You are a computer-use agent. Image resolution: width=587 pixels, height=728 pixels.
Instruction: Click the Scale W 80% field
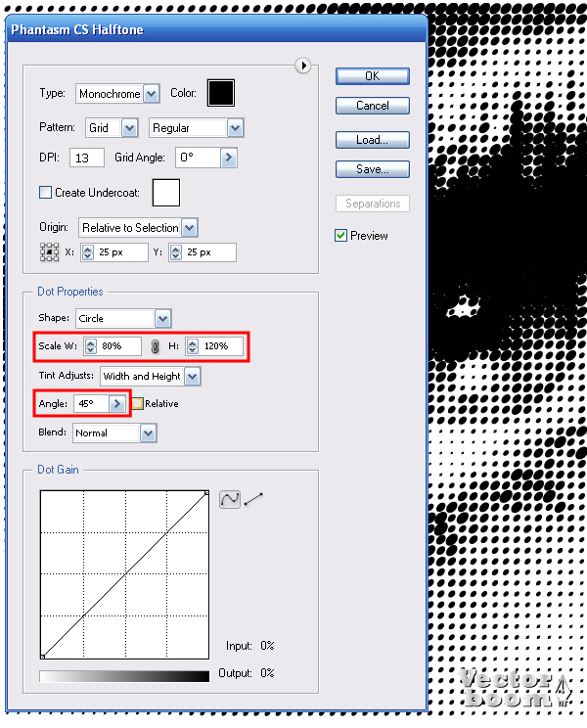click(x=118, y=346)
